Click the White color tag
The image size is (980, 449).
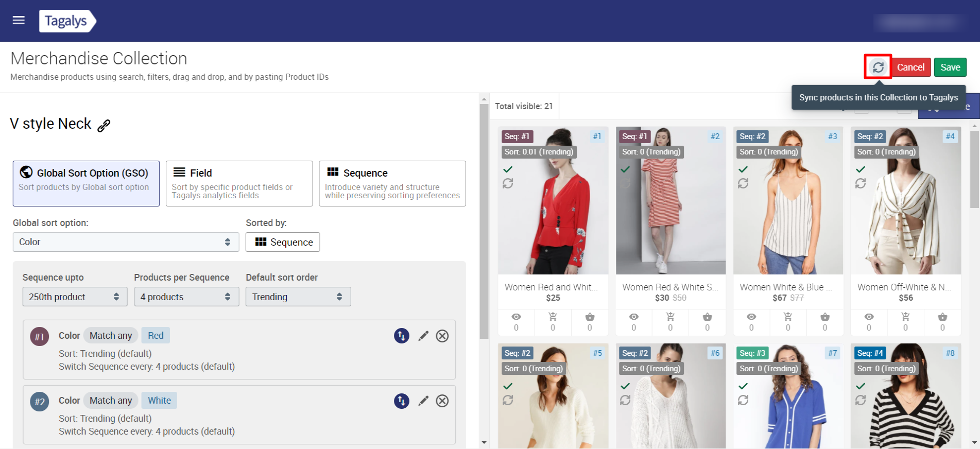click(x=159, y=400)
